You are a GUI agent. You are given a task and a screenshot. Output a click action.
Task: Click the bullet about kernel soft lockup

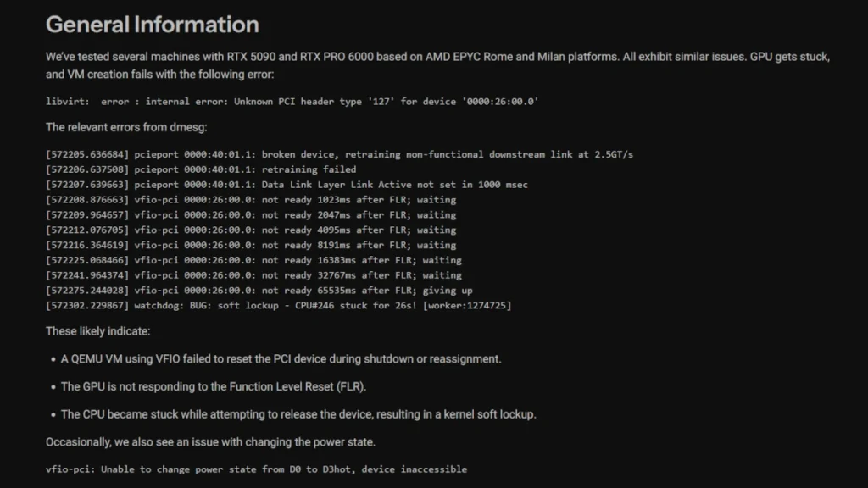coord(298,414)
